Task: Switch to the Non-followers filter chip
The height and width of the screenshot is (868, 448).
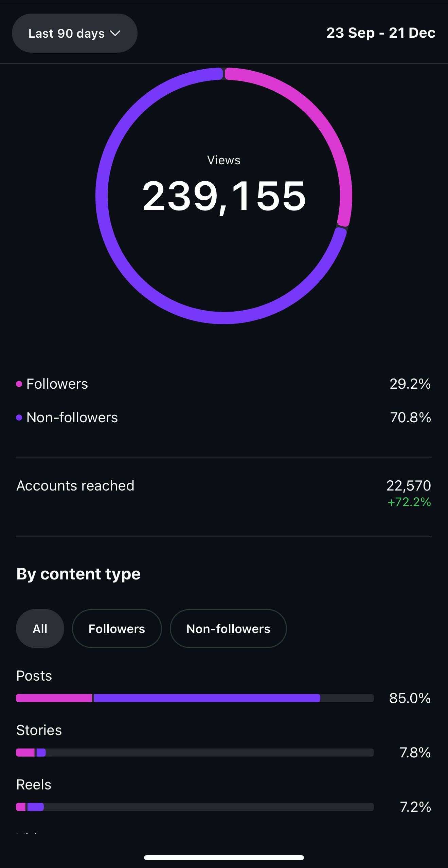Action: [228, 629]
